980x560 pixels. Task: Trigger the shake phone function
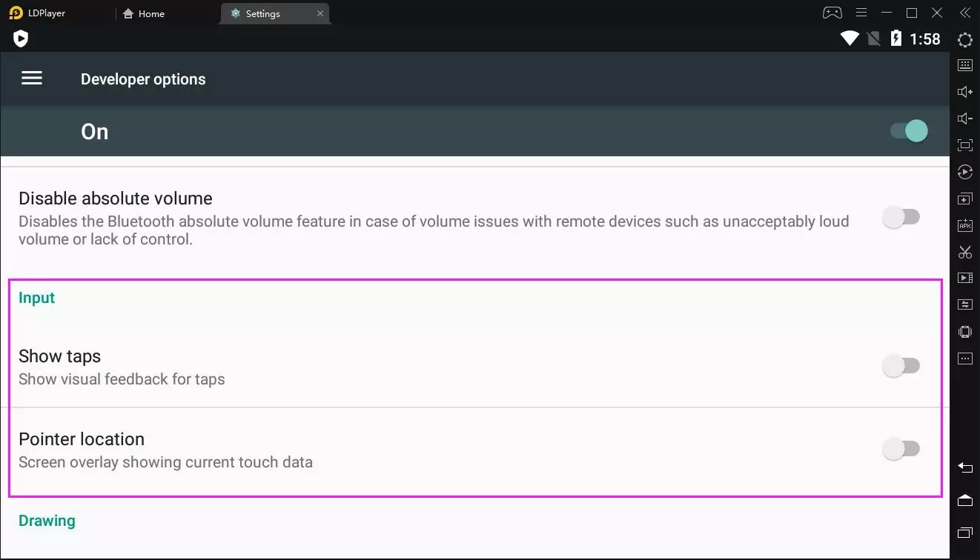click(964, 331)
